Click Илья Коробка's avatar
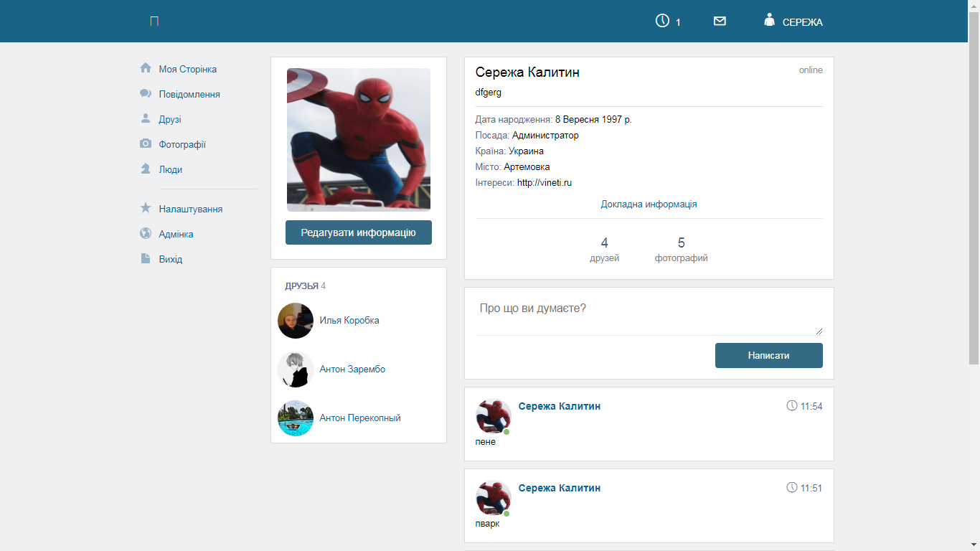980x551 pixels. [296, 321]
